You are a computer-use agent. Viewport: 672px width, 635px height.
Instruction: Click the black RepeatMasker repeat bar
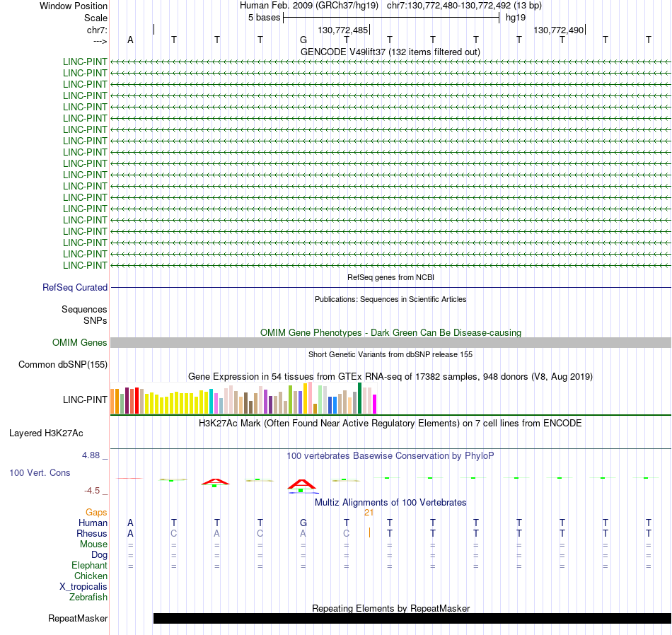click(412, 618)
